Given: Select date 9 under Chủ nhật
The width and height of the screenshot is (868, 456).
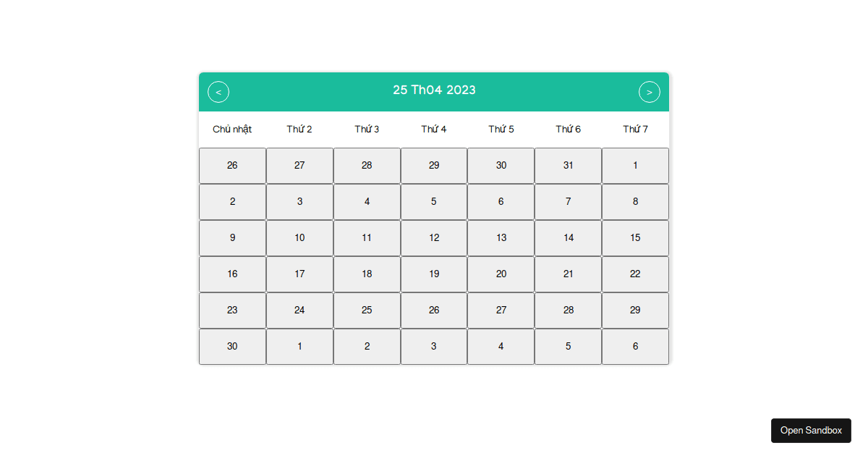Looking at the screenshot, I should pos(232,237).
